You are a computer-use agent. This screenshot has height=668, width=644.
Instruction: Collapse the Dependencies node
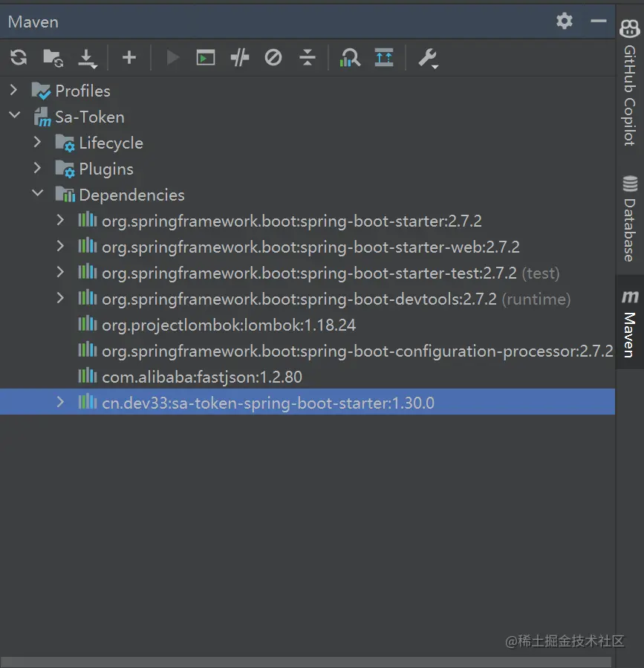[x=37, y=193]
